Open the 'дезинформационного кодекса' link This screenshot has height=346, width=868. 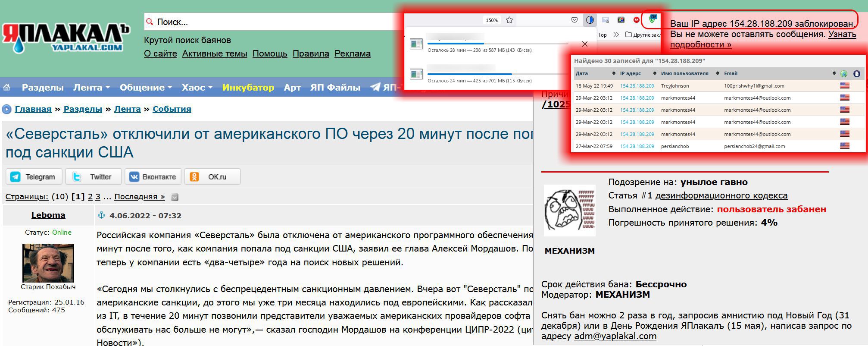721,196
